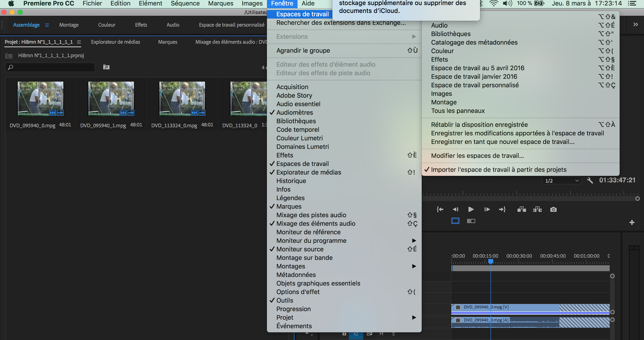Click the search magnifier in project panel
The width and height of the screenshot is (644, 340).
click(x=10, y=67)
